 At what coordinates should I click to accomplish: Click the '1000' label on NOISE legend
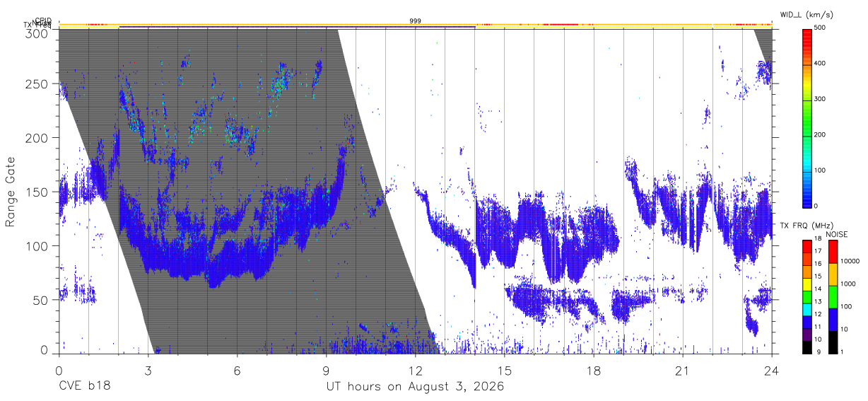[x=848, y=284]
